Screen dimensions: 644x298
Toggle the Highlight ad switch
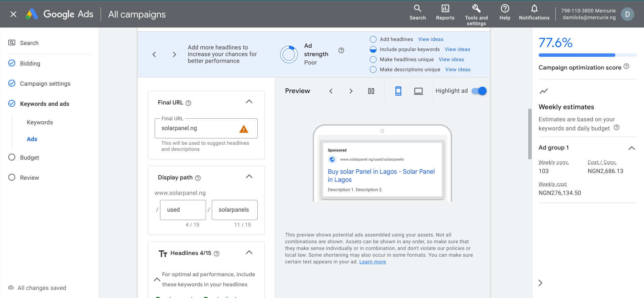(479, 91)
